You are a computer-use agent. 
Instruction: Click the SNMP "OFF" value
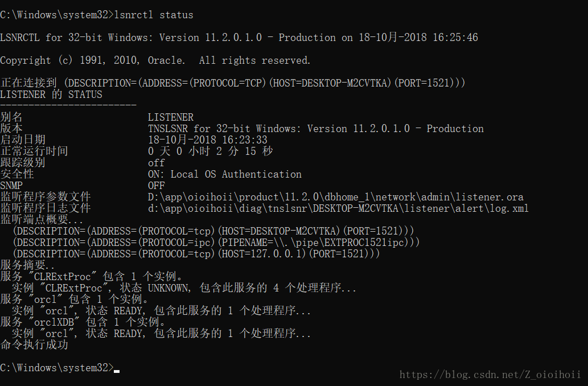[x=157, y=186]
